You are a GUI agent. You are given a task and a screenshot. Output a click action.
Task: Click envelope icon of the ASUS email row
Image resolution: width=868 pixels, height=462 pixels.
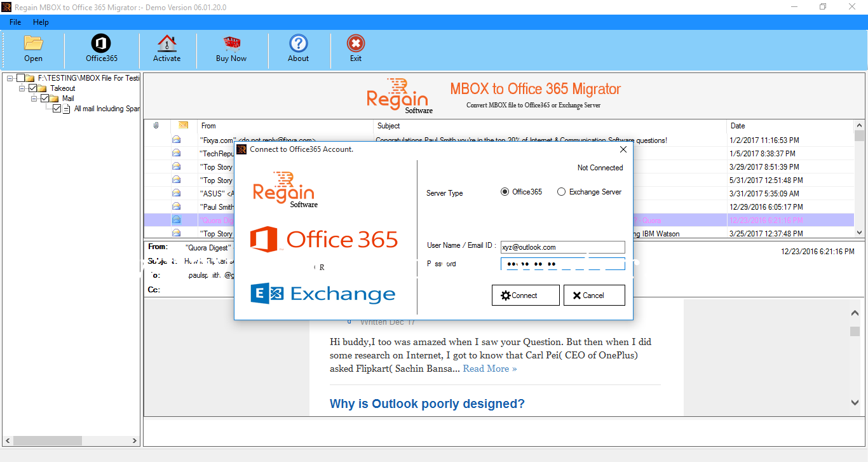(176, 193)
